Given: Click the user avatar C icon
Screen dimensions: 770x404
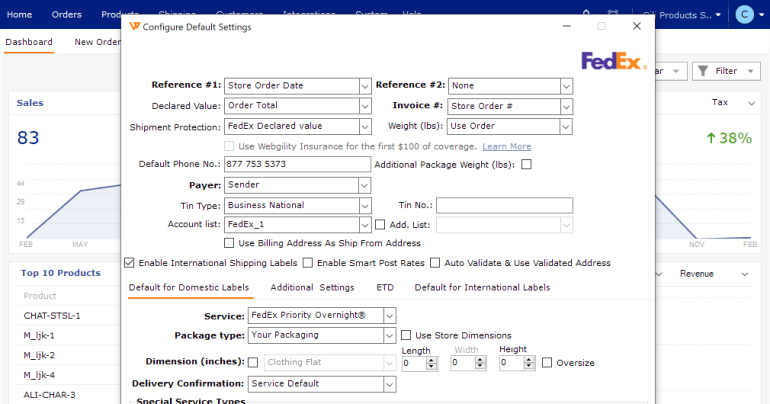Looking at the screenshot, I should pyautogui.click(x=744, y=15).
